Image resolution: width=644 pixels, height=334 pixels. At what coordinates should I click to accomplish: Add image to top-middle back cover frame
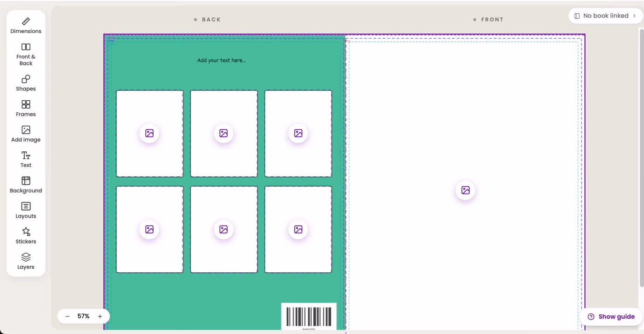224,133
